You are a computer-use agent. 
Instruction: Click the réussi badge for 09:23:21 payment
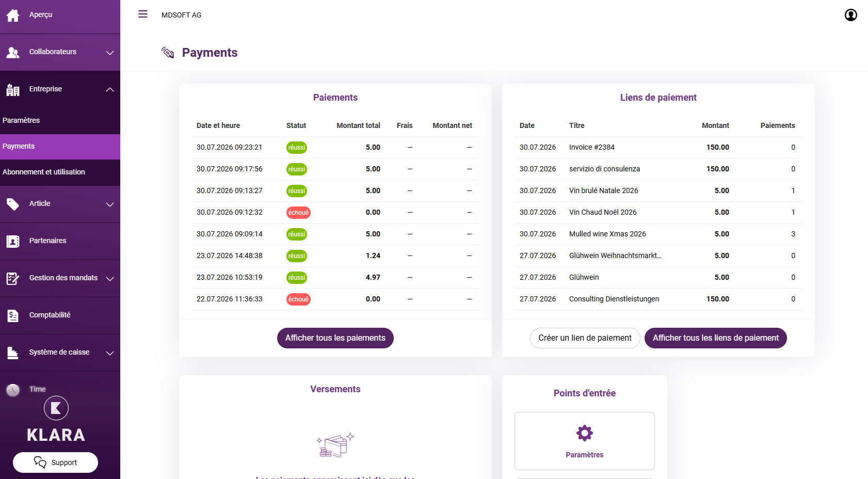pos(297,148)
